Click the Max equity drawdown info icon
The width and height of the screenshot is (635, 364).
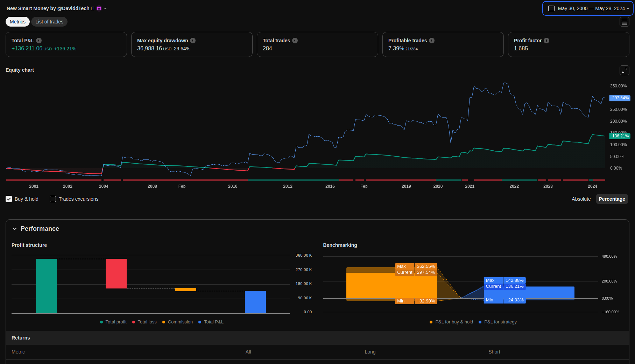[193, 41]
